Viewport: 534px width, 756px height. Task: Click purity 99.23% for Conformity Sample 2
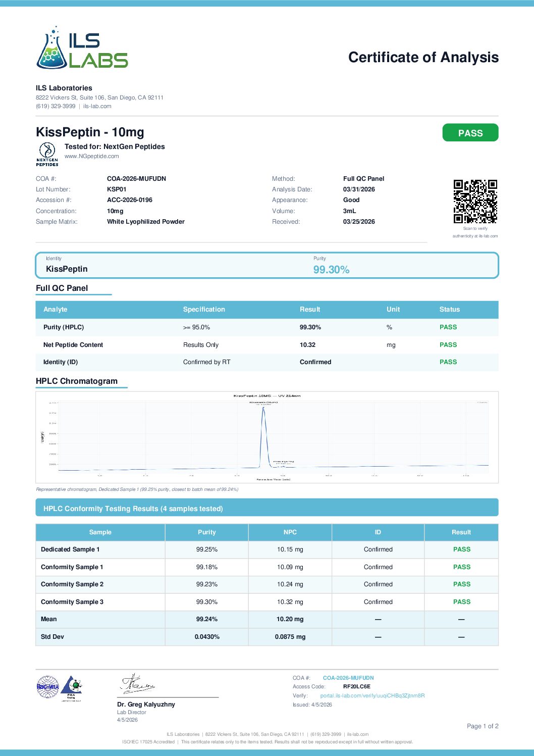click(x=207, y=584)
